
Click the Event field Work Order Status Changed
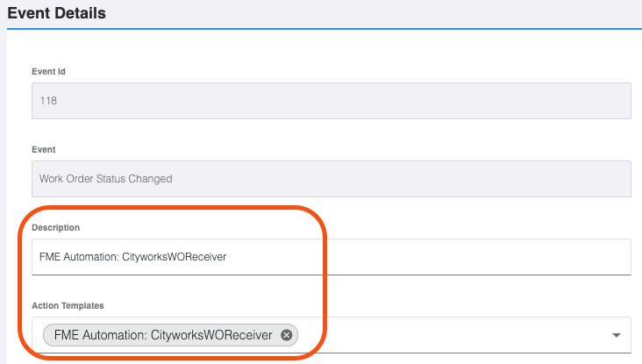(x=332, y=179)
